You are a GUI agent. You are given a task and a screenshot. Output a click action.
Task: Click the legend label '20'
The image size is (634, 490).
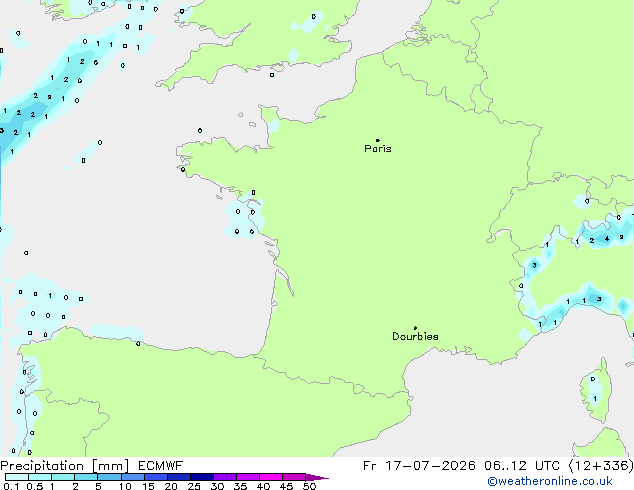(171, 486)
